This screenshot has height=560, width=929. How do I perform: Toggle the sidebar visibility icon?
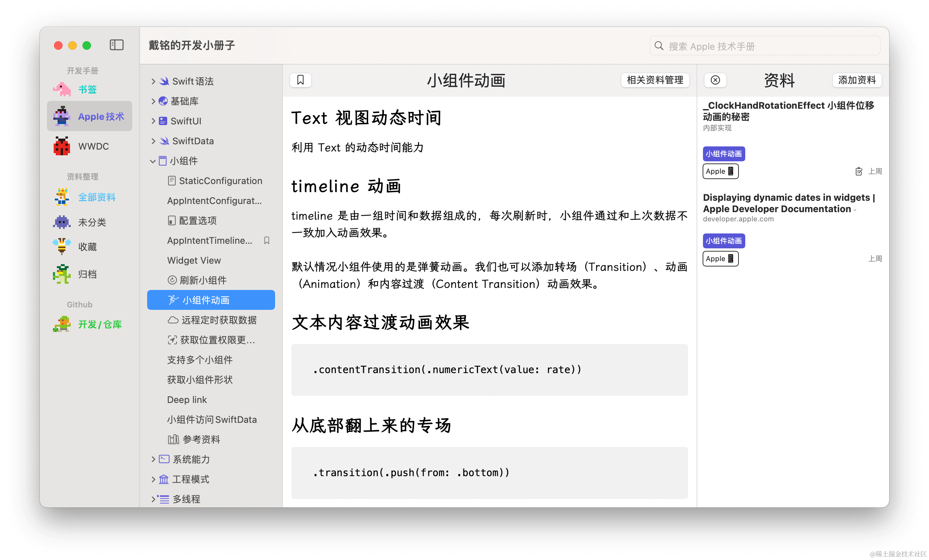pyautogui.click(x=117, y=45)
